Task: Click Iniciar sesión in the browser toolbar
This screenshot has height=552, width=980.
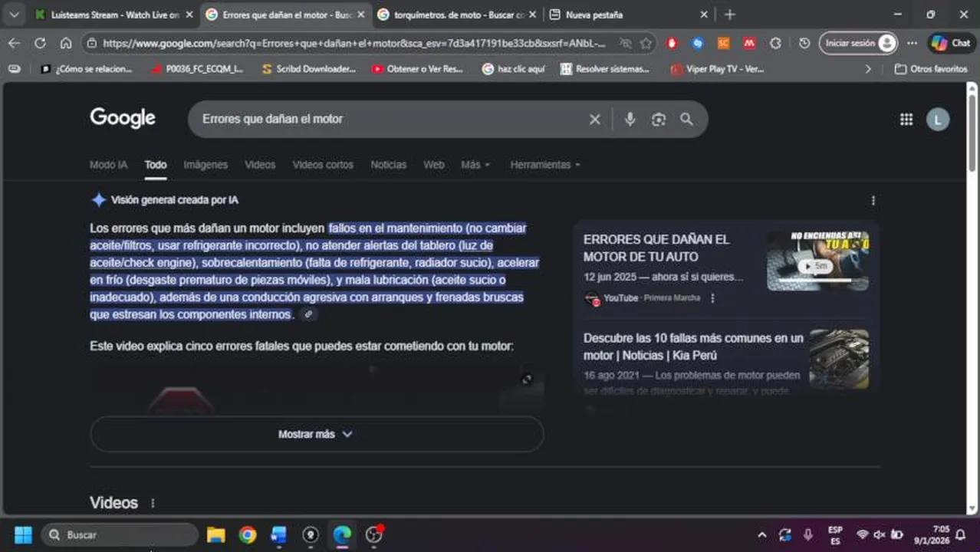Action: [858, 44]
